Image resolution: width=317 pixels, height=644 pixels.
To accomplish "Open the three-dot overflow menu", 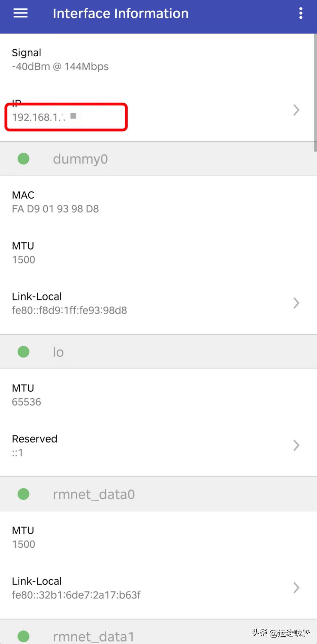I will pyautogui.click(x=301, y=13).
